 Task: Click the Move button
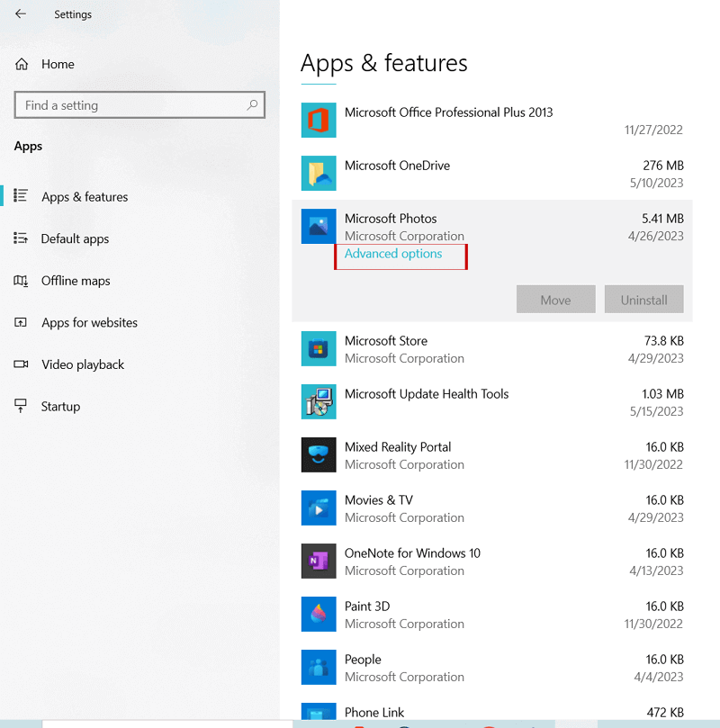[x=555, y=300]
